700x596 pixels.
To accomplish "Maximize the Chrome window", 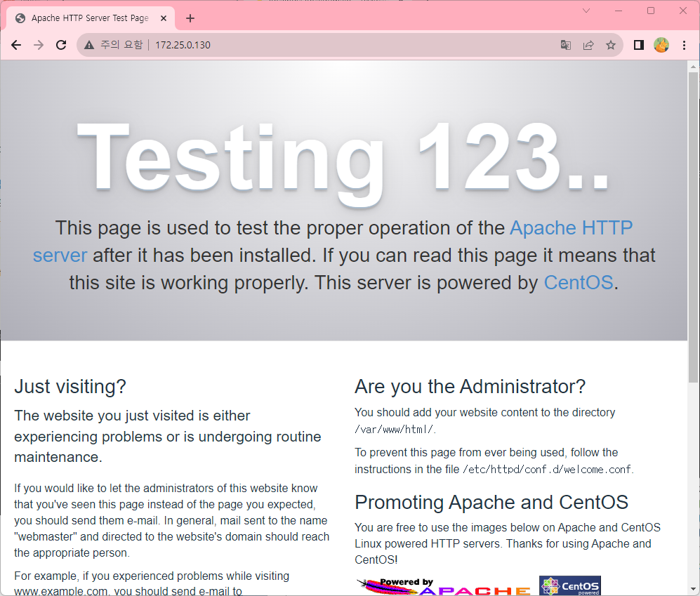I will point(650,11).
